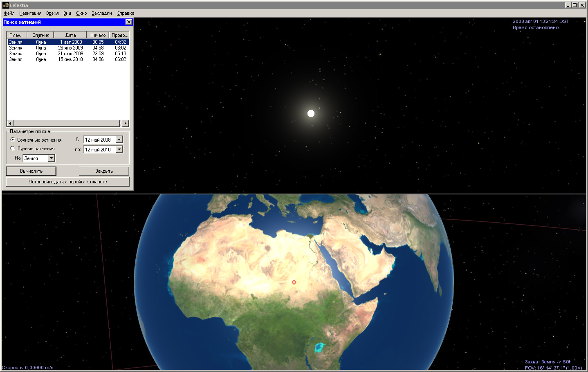Open the Вид menu

67,13
